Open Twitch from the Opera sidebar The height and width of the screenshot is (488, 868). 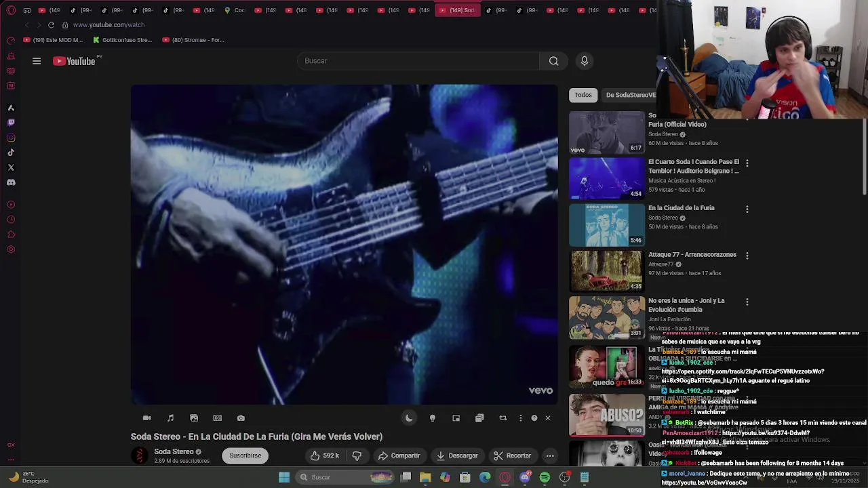(11, 123)
